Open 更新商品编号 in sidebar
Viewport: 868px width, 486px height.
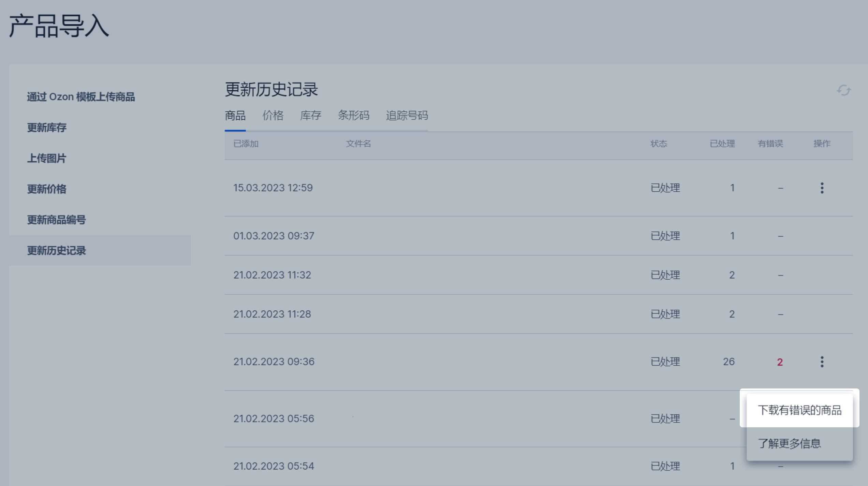click(57, 220)
